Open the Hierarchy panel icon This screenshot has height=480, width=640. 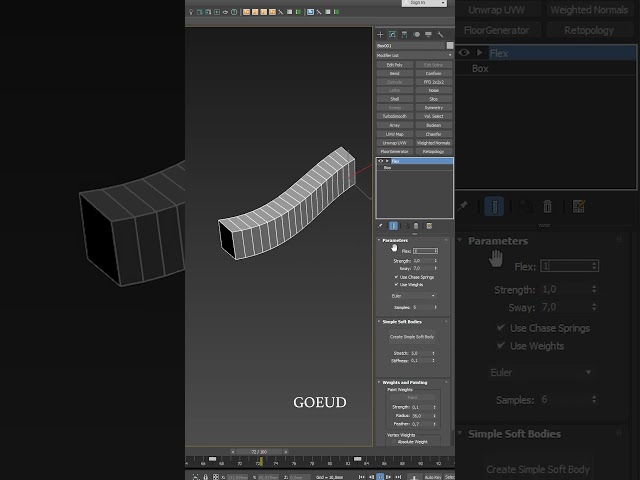(x=404, y=34)
